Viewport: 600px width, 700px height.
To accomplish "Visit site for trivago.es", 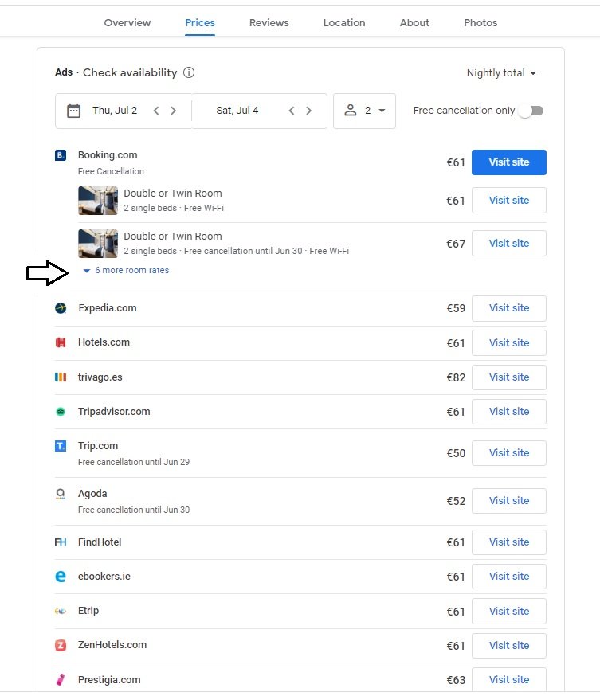I will tap(509, 377).
